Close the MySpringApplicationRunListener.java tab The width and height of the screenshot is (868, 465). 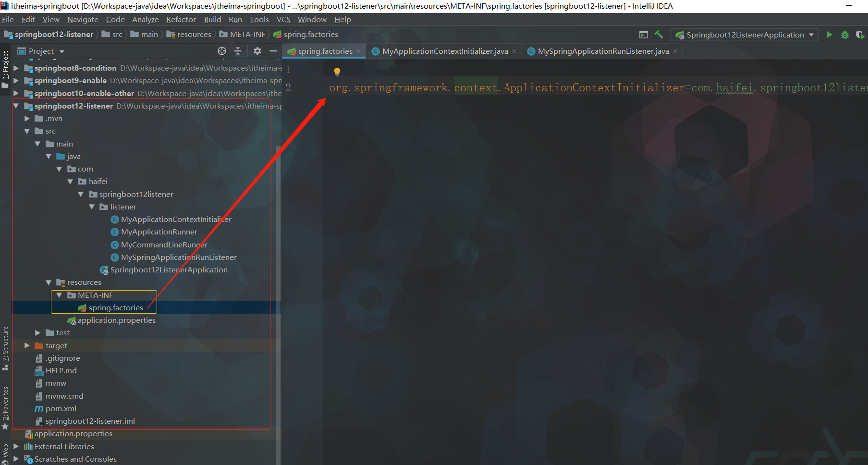675,51
